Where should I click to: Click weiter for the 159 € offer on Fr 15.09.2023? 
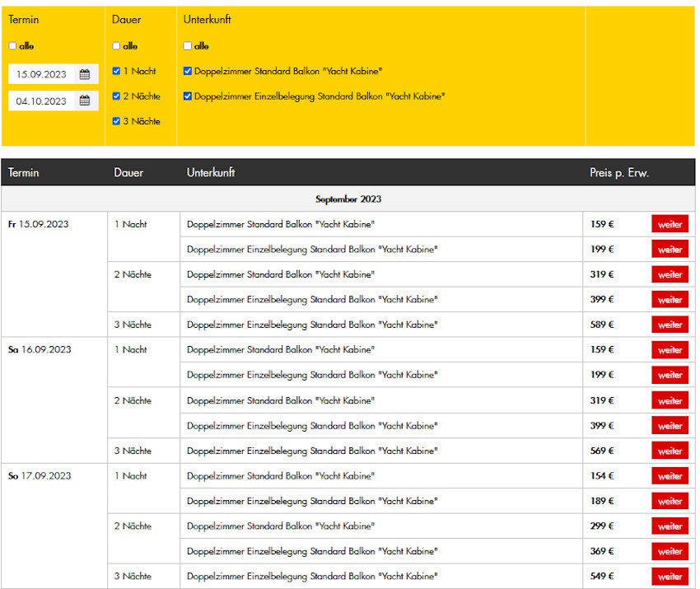point(670,223)
